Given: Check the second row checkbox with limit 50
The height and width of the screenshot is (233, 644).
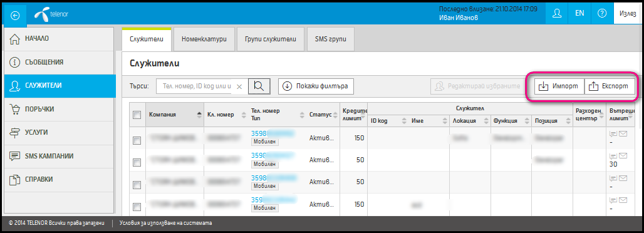Looking at the screenshot, I should (x=137, y=163).
